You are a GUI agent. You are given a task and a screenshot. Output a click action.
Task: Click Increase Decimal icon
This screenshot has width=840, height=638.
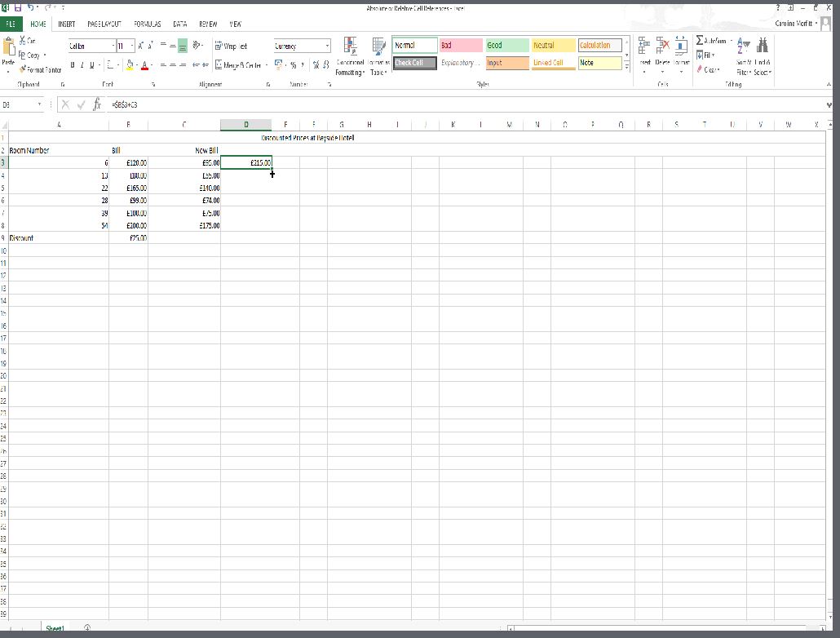click(316, 65)
